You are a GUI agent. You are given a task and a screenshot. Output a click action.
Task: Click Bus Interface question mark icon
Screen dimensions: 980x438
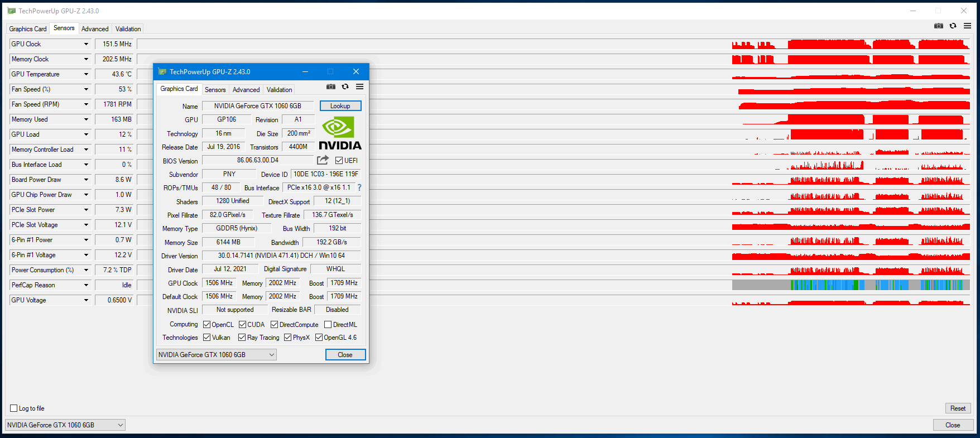[359, 187]
